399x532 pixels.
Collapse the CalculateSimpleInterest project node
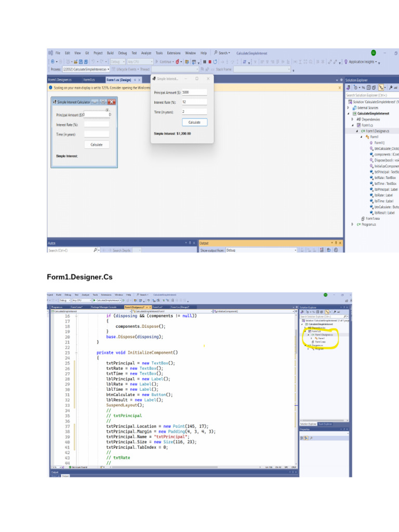[349, 113]
